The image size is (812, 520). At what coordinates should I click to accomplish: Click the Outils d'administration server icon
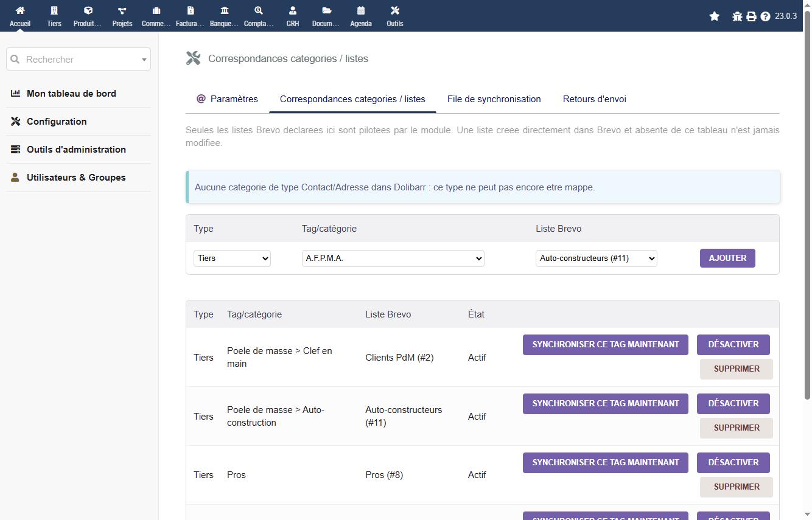pos(16,150)
